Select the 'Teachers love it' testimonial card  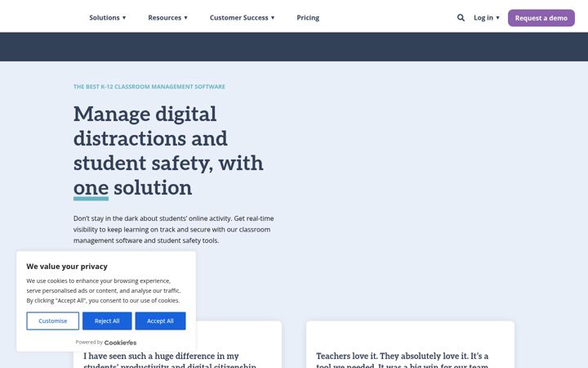[x=410, y=344]
